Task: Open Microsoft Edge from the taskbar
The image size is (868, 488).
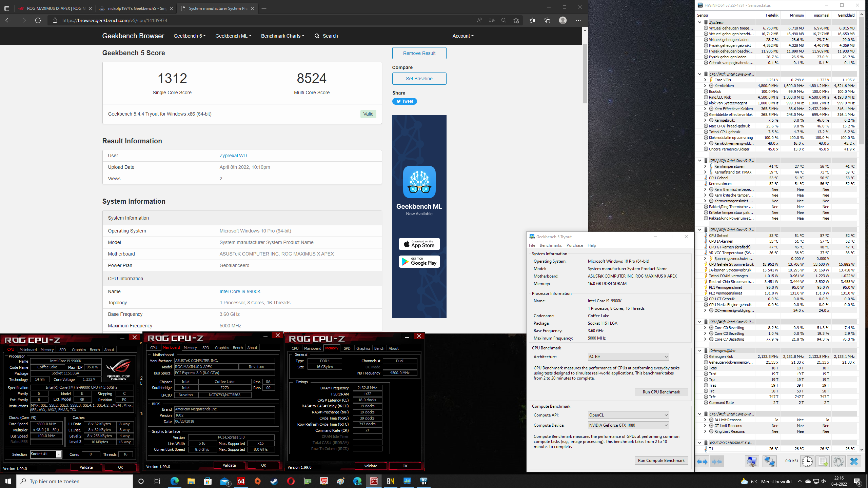Action: (x=174, y=481)
